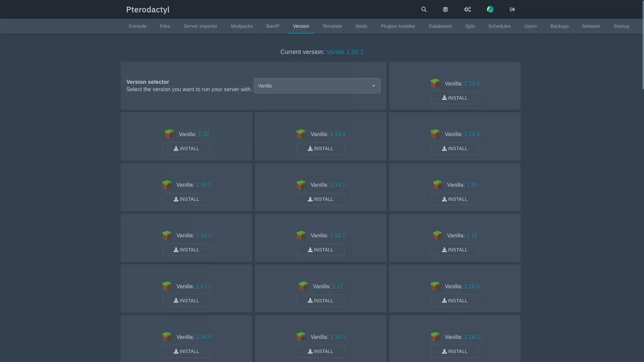This screenshot has width=644, height=362.
Task: Go to the Backups tab
Action: click(559, 26)
